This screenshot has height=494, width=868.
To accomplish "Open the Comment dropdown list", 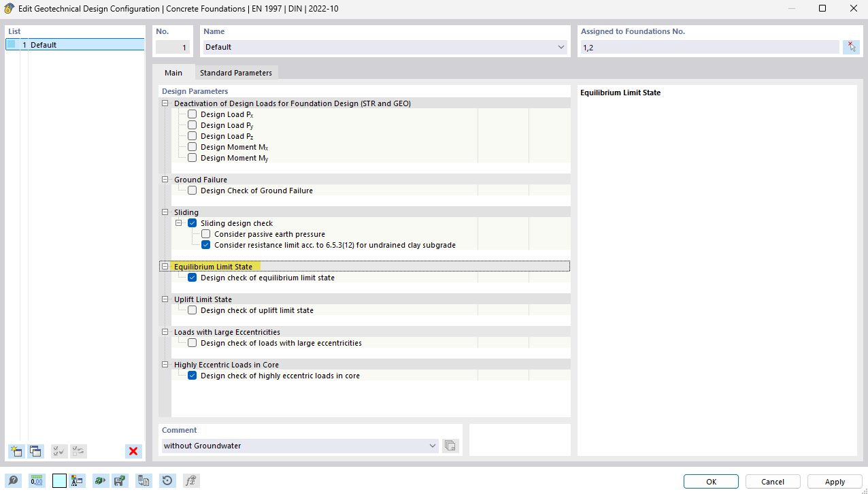I will pos(433,446).
